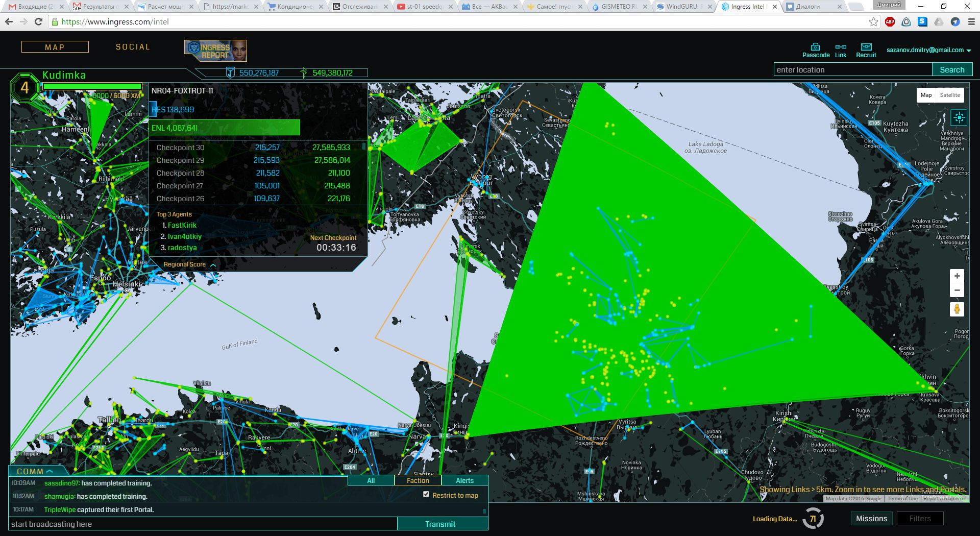
Task: Click the Enlightened faction score icon
Action: [x=304, y=72]
